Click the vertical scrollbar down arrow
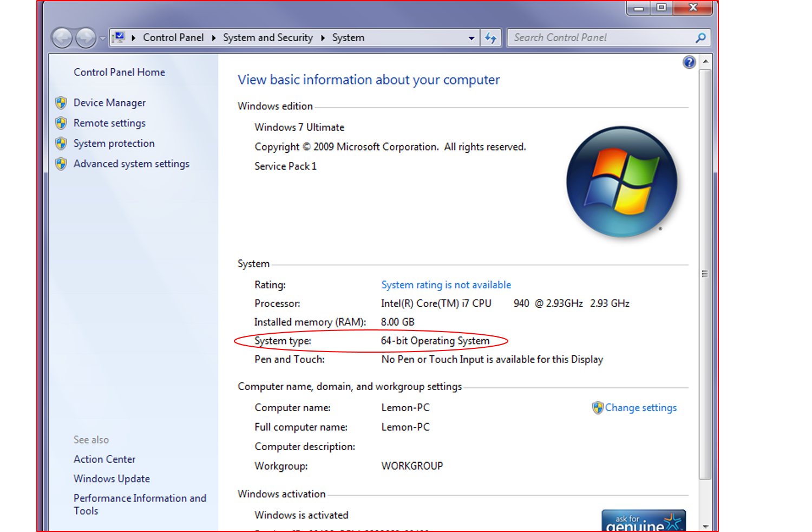This screenshot has height=532, width=812. (x=705, y=526)
